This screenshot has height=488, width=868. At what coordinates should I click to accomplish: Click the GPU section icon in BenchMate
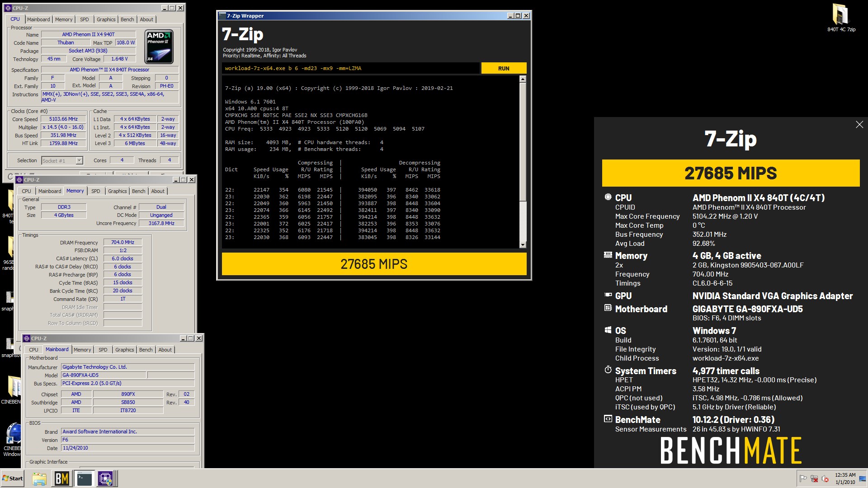pos(608,295)
